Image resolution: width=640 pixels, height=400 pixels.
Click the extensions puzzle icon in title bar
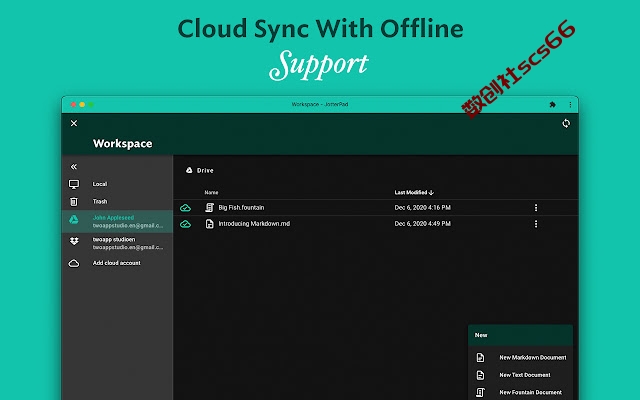[x=553, y=104]
